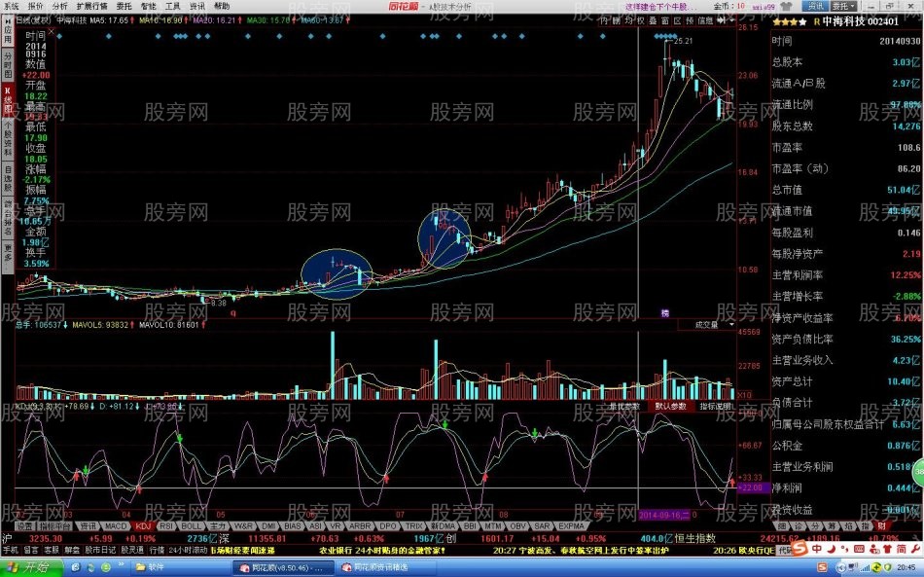Click the 删 chart toolbar icon
This screenshot has width=924, height=577.
[x=617, y=20]
